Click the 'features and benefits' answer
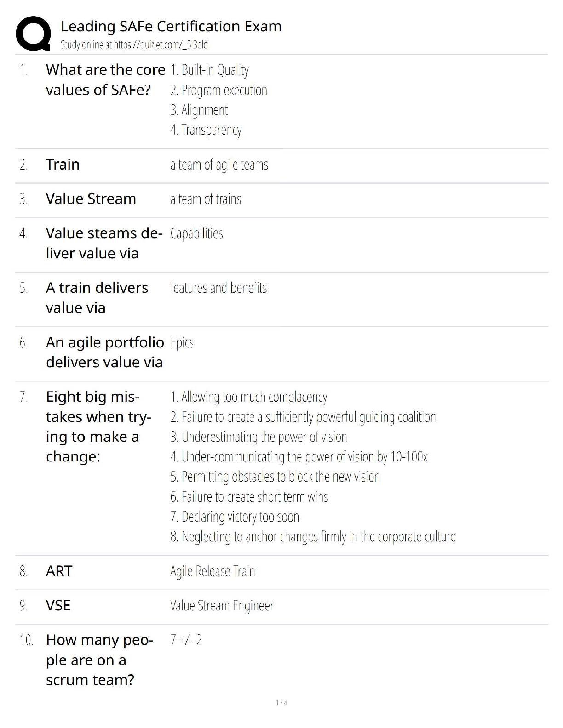Image resolution: width=563 pixels, height=728 pixels. (x=218, y=288)
